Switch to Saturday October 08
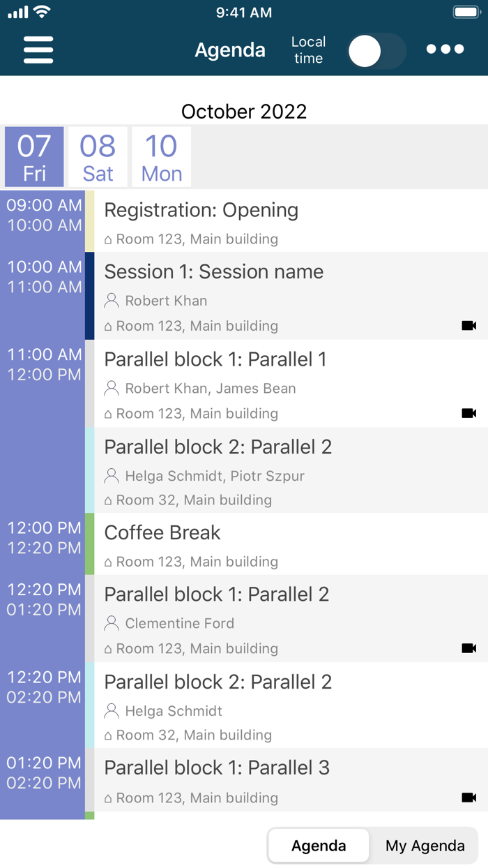488x868 pixels. pyautogui.click(x=97, y=156)
